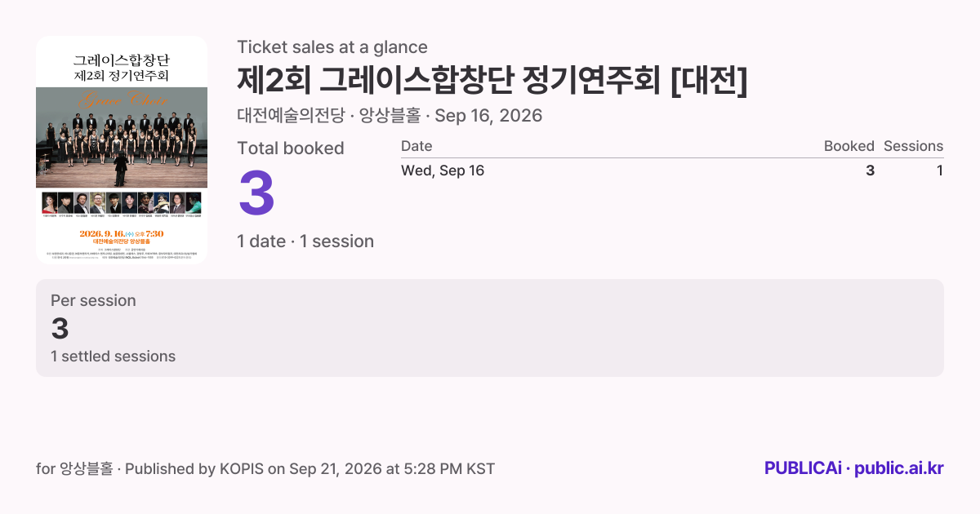Select the Per session summary card
This screenshot has height=514, width=980.
coord(490,328)
